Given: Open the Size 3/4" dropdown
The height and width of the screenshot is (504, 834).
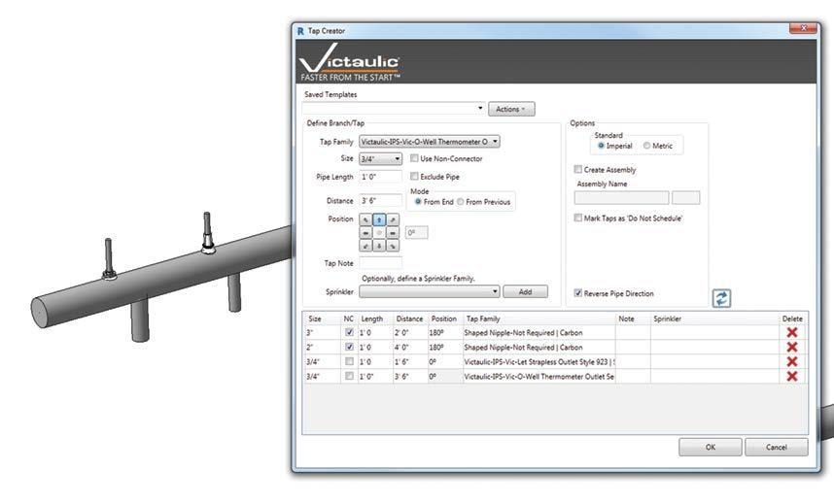Looking at the screenshot, I should click(x=380, y=159).
